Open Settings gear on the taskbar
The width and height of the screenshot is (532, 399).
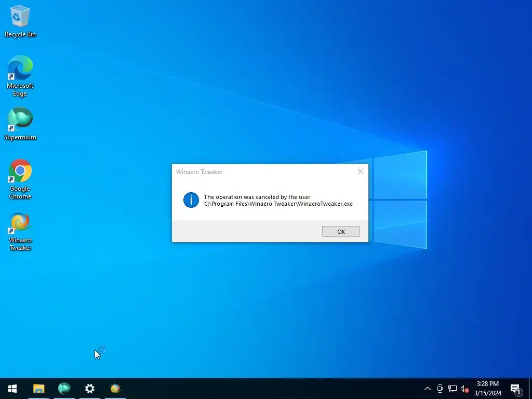point(89,389)
